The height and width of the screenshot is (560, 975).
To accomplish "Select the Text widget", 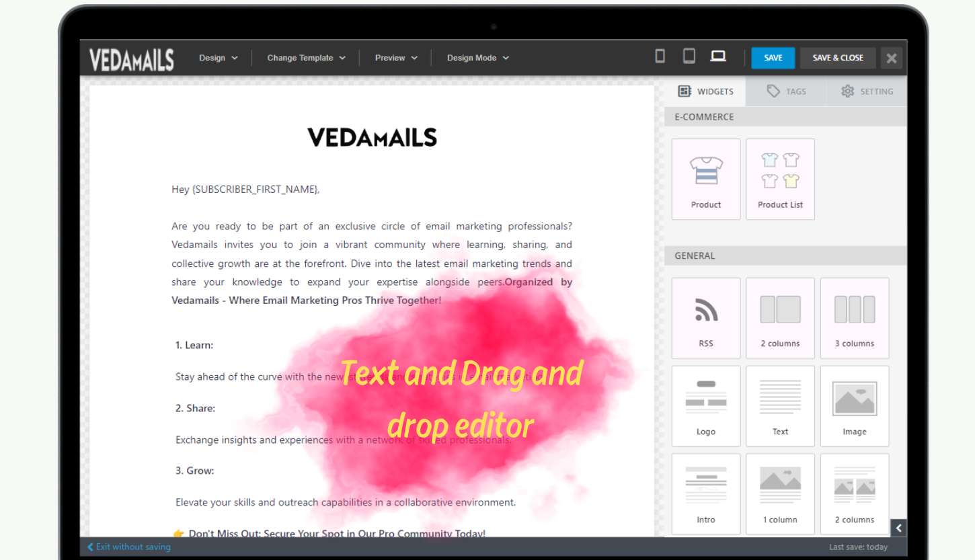I will click(x=780, y=406).
